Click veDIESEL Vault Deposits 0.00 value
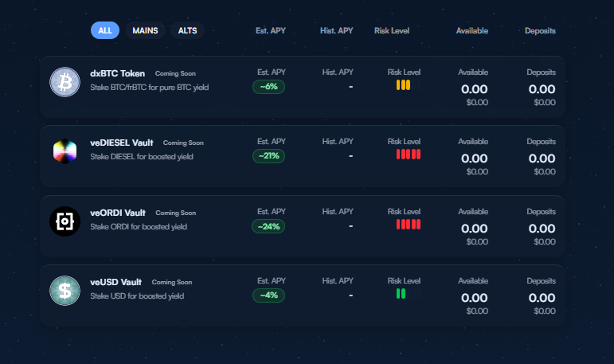Image resolution: width=614 pixels, height=364 pixels. (x=542, y=159)
